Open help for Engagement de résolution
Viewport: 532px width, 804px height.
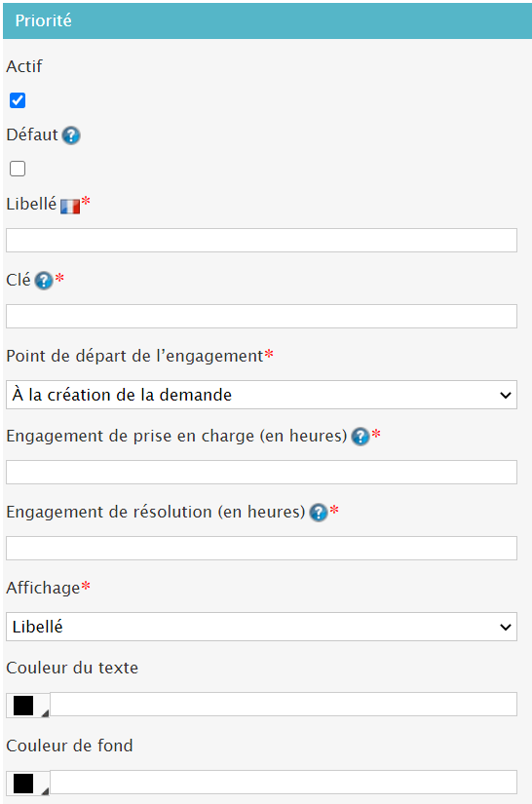(319, 513)
